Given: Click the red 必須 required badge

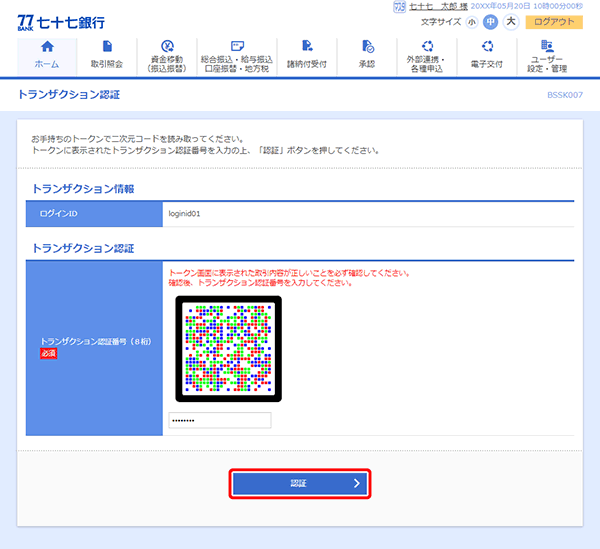Looking at the screenshot, I should click(49, 353).
